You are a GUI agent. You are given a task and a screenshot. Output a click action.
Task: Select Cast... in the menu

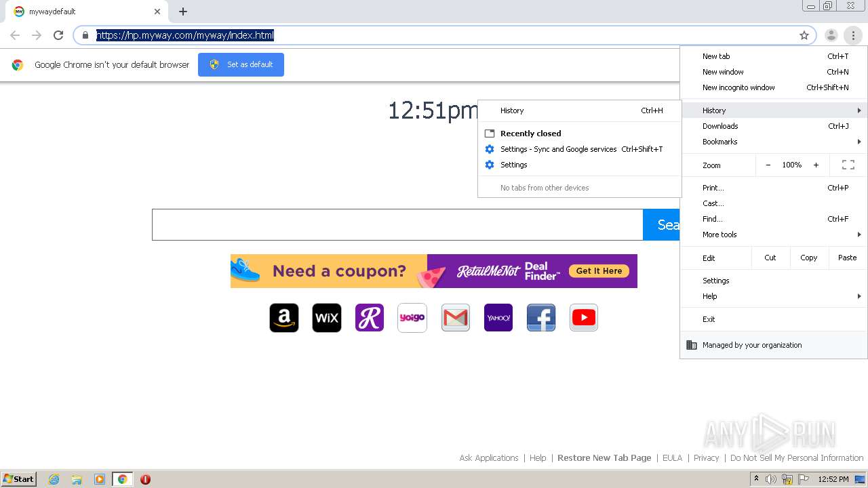774,203
